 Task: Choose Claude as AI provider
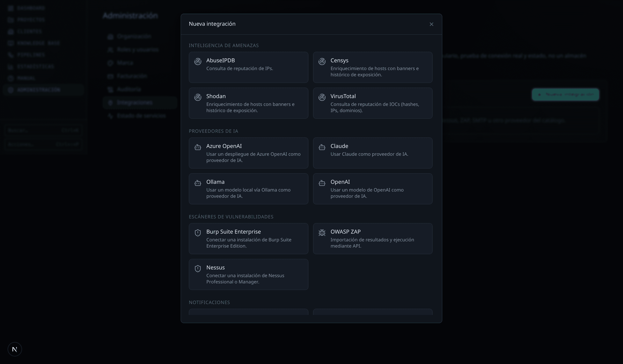click(x=373, y=153)
